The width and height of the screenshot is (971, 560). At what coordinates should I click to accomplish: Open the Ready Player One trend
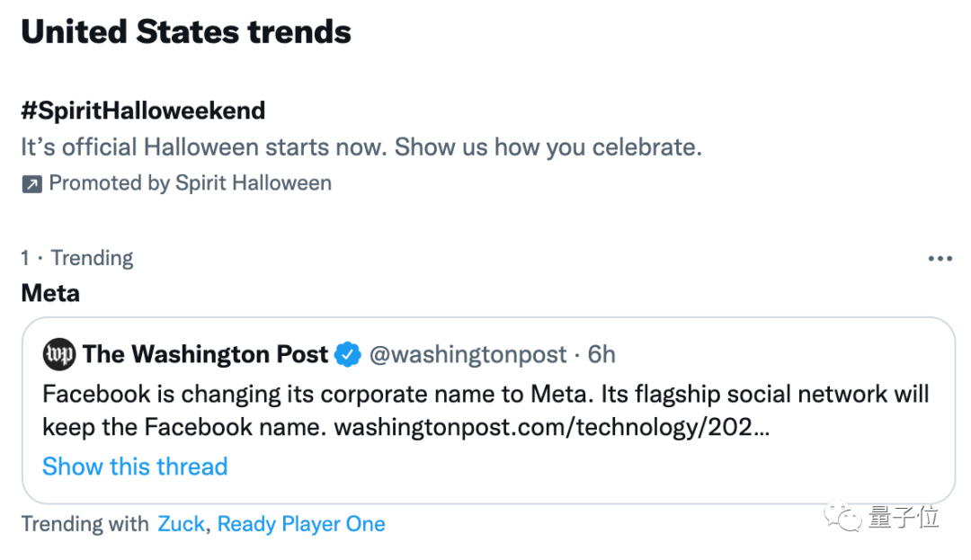tap(301, 524)
